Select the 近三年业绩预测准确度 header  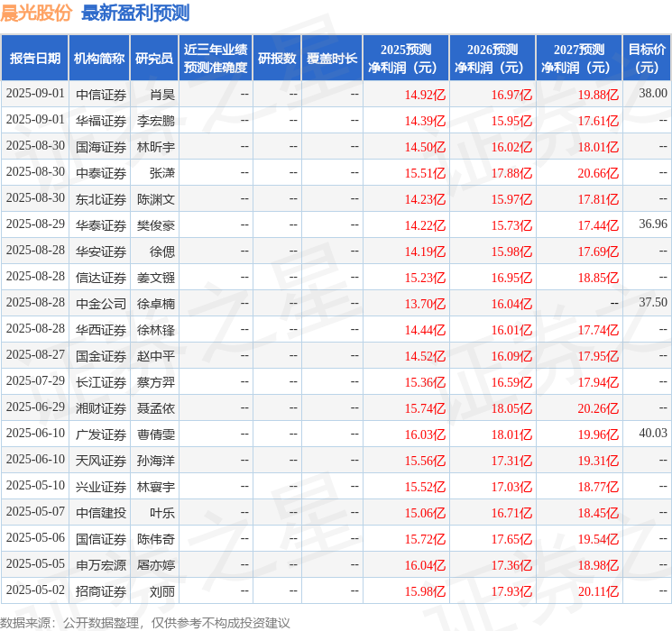216,59
